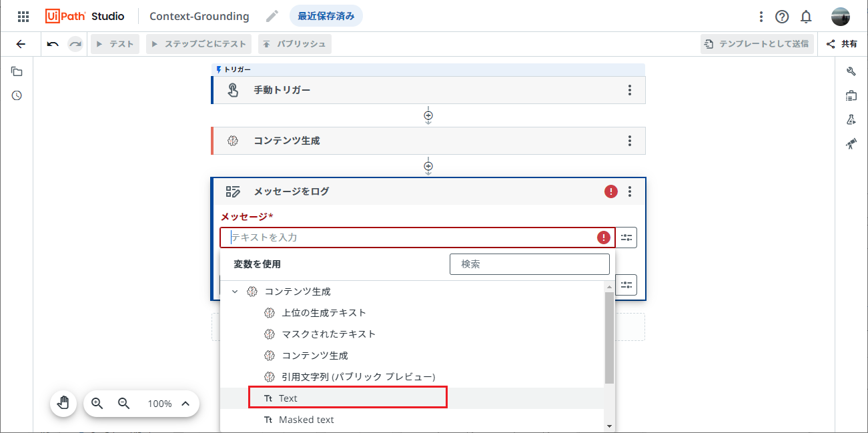868x433 pixels.
Task: Zoom in on the workflow canvas
Action: tap(97, 403)
